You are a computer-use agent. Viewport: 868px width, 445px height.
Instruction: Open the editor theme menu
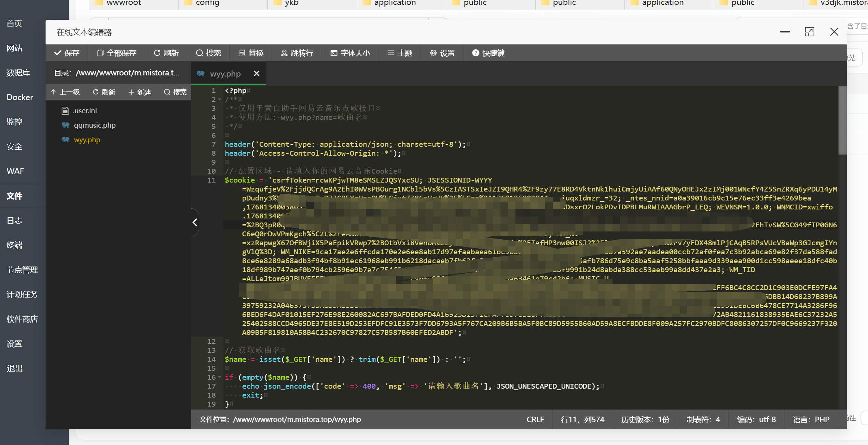[400, 53]
